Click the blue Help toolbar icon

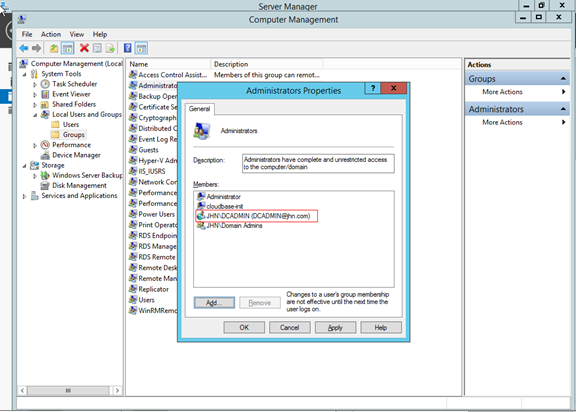pyautogui.click(x=128, y=48)
